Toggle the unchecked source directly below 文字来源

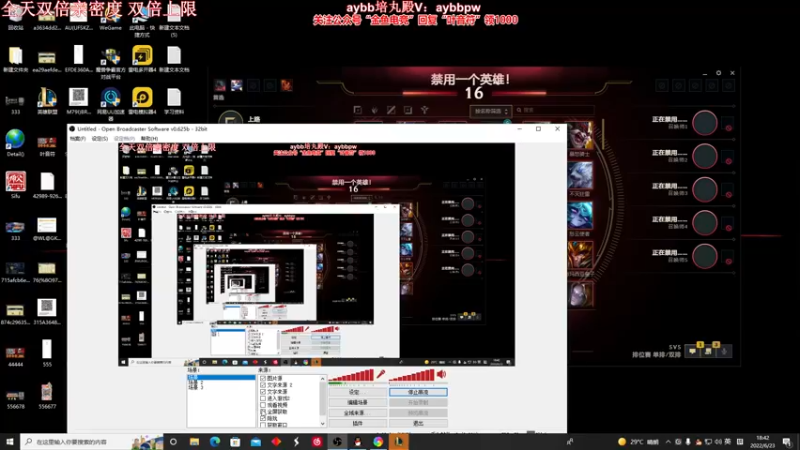263,398
